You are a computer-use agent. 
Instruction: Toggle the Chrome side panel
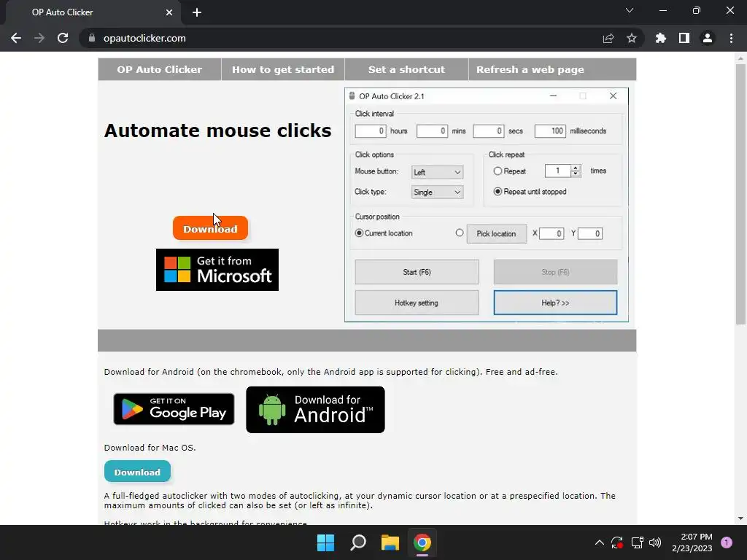click(684, 38)
